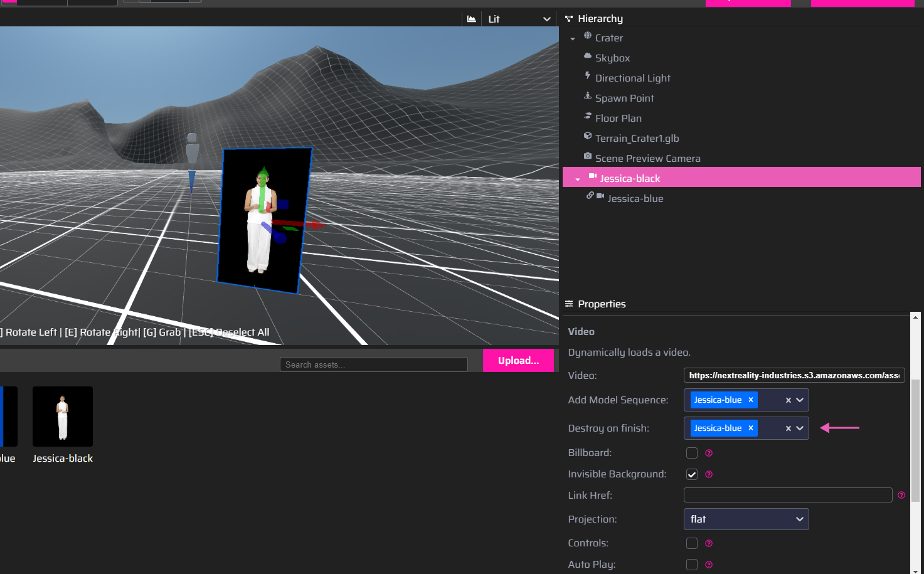Select the Spawn Point node icon
The image size is (924, 574).
588,96
